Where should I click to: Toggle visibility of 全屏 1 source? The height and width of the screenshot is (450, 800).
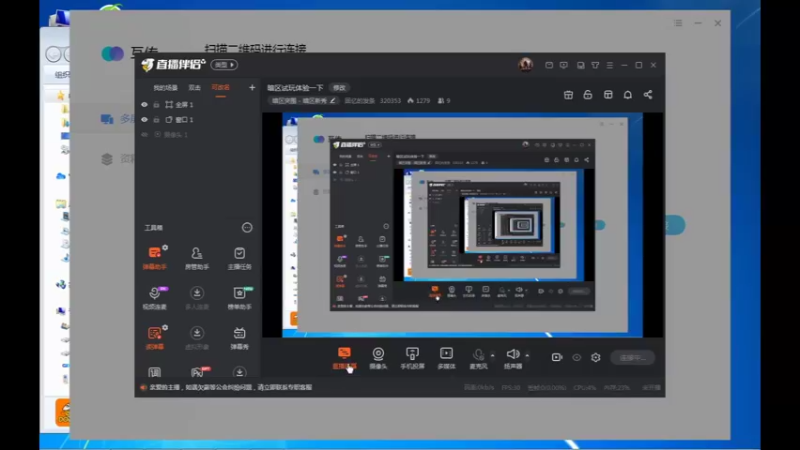[x=144, y=105]
